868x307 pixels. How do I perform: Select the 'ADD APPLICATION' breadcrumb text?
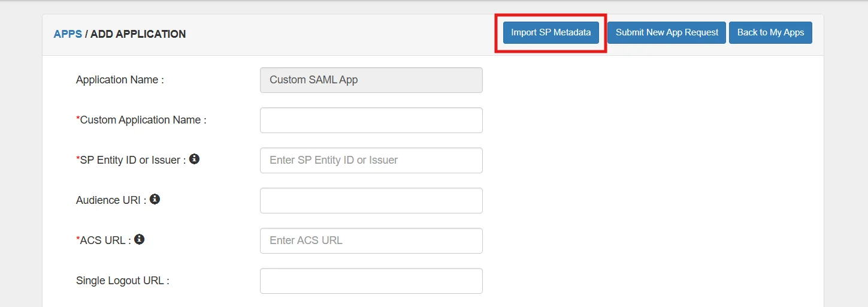[x=138, y=34]
